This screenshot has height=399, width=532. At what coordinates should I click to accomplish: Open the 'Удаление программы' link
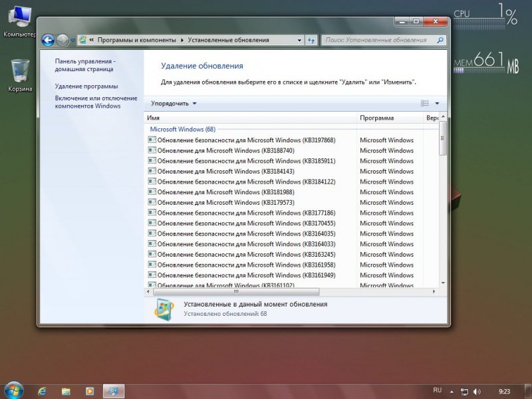[86, 86]
